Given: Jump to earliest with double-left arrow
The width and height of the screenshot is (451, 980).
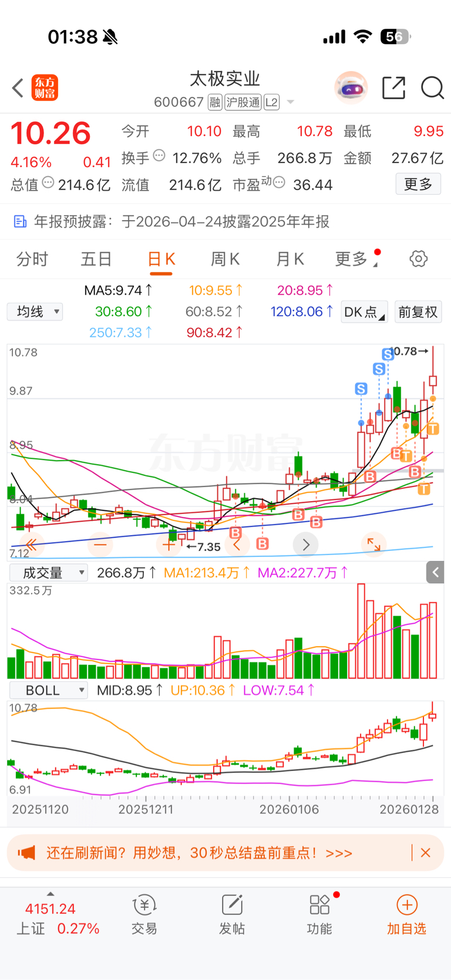Looking at the screenshot, I should (x=31, y=545).
